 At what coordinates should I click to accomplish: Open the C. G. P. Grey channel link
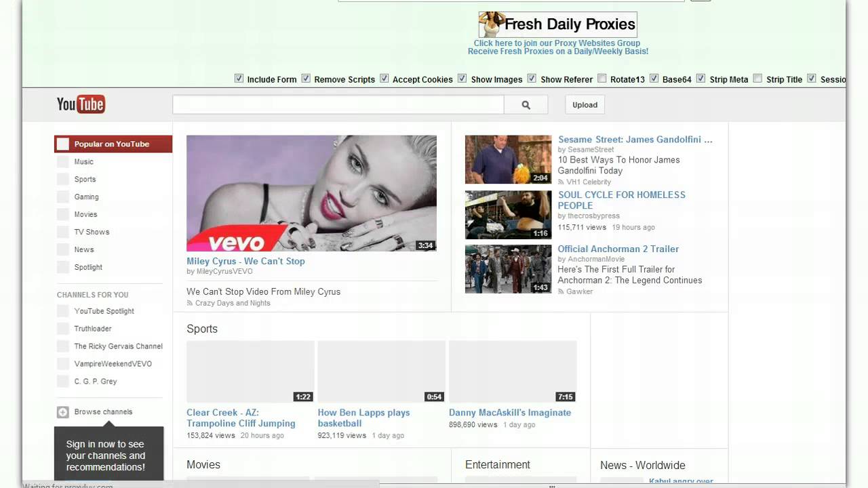[x=96, y=382]
